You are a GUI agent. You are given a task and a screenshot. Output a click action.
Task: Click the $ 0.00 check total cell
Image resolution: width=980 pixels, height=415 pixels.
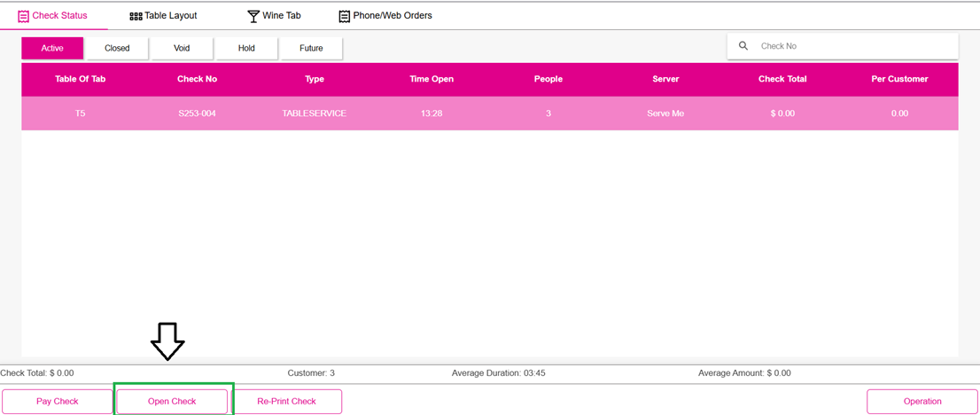(x=782, y=114)
